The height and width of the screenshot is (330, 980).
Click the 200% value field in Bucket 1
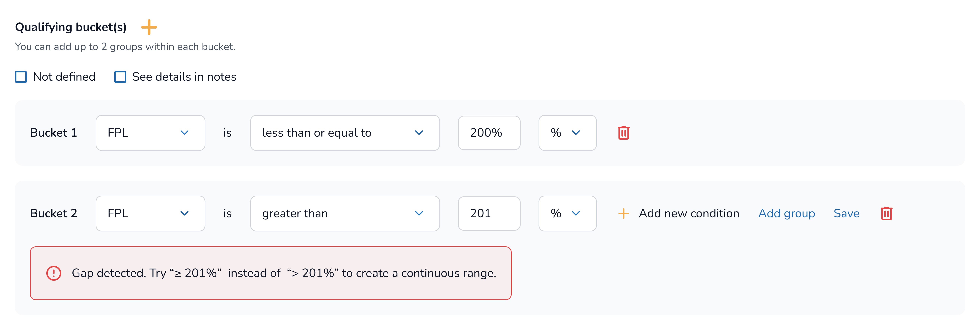(489, 133)
